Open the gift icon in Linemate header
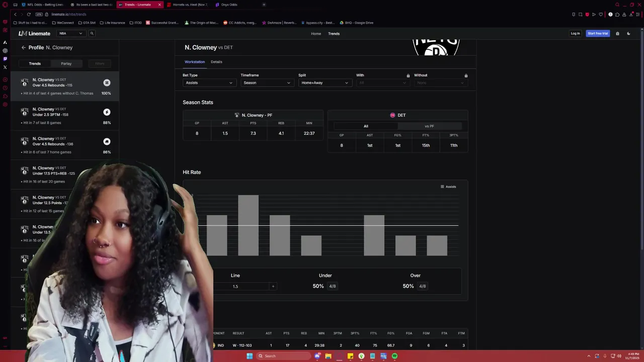Image resolution: width=644 pixels, height=362 pixels. [x=617, y=33]
